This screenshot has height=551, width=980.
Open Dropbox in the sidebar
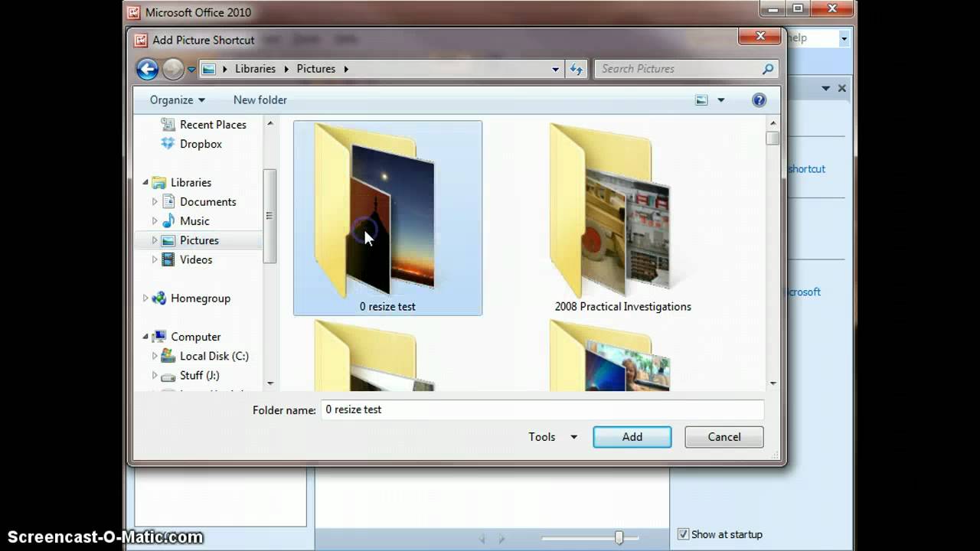pos(201,144)
